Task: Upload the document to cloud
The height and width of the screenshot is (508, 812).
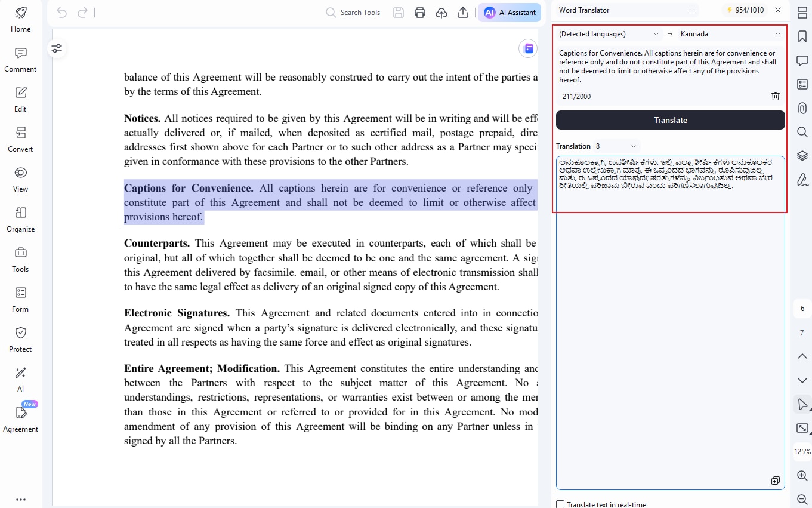Action: coord(441,13)
